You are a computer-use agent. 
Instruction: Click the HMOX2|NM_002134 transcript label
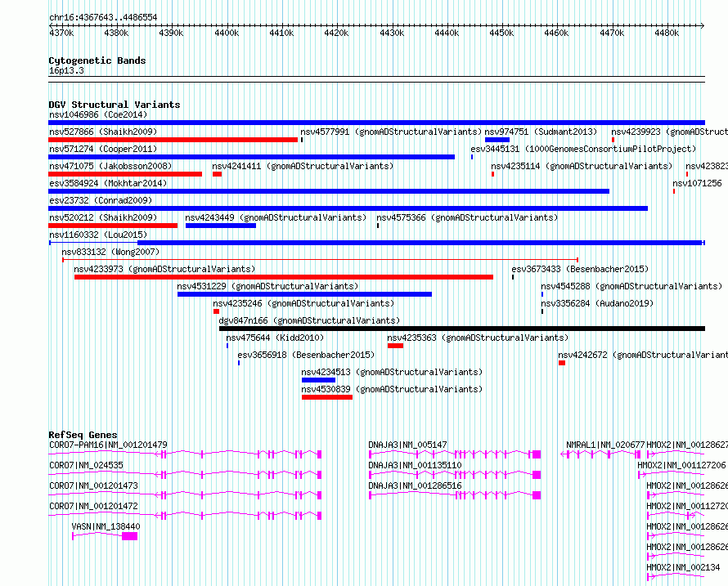684,567
